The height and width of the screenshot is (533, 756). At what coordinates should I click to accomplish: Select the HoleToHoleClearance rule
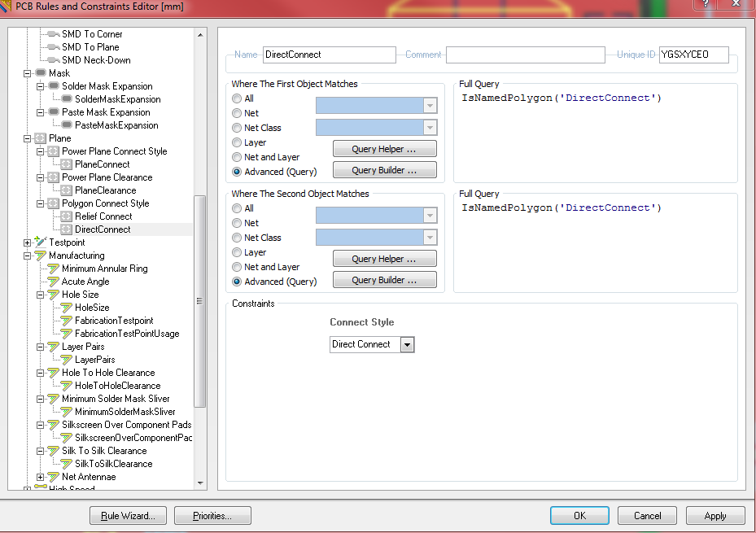[x=118, y=386]
